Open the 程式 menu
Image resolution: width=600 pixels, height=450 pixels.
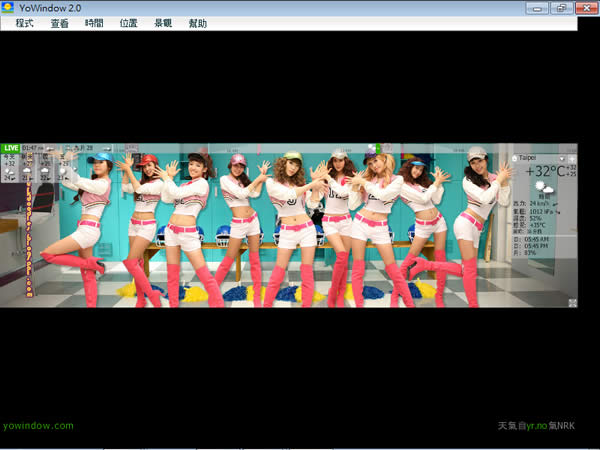(24, 23)
